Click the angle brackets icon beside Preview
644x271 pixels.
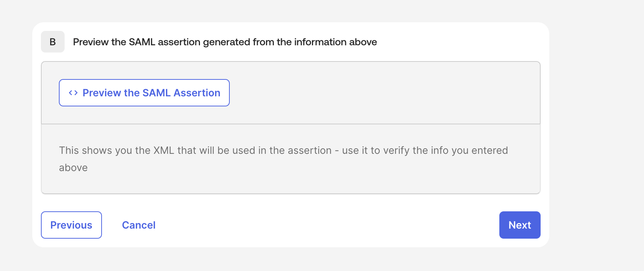tap(73, 93)
